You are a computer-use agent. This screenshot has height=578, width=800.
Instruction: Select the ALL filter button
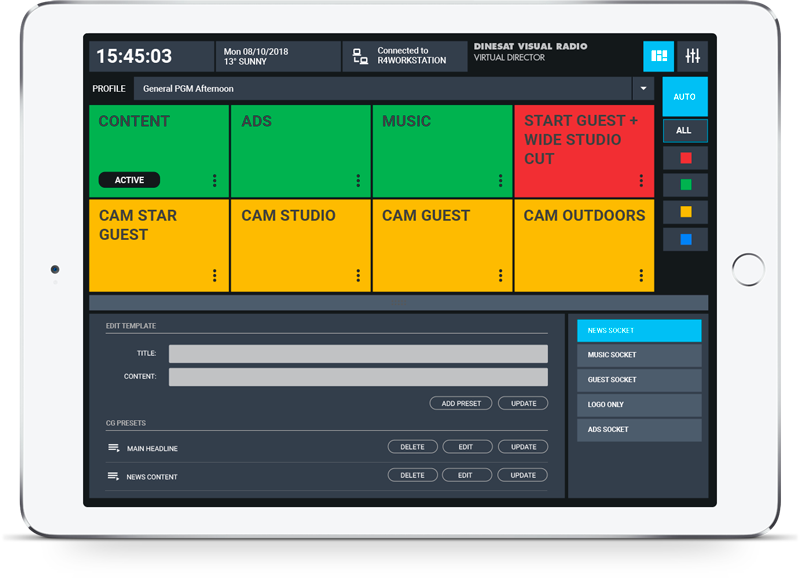point(684,131)
